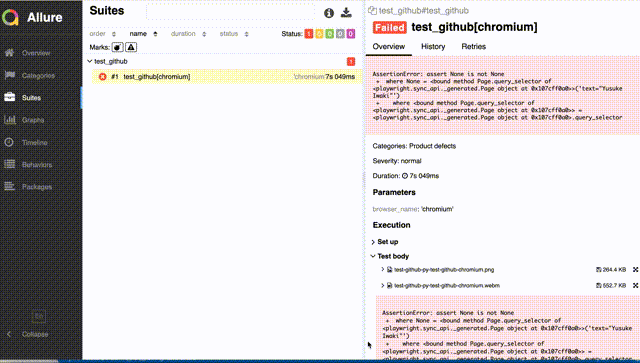Image resolution: width=640 pixels, height=363 pixels.
Task: Click the chromium.png file icon
Action: pyautogui.click(x=389, y=269)
